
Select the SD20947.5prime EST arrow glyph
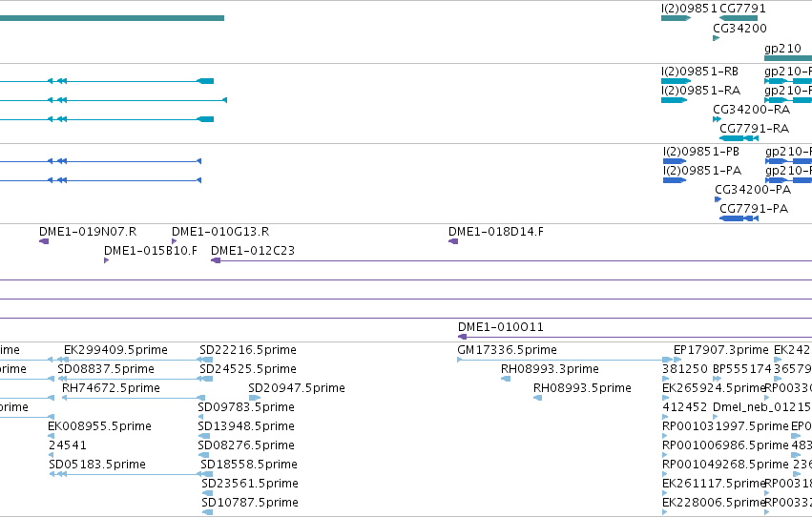tap(254, 398)
